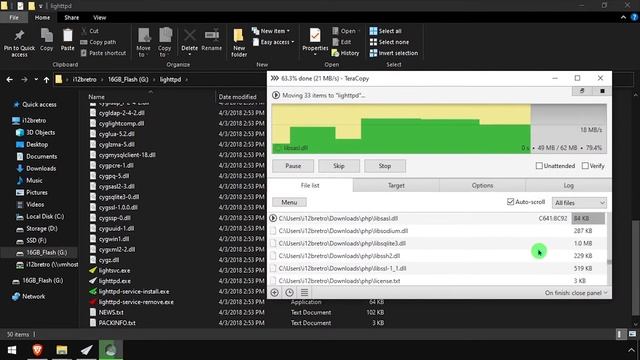Choose Copy path in ribbon
Image resolution: width=640 pixels, height=360 pixels.
point(98,42)
